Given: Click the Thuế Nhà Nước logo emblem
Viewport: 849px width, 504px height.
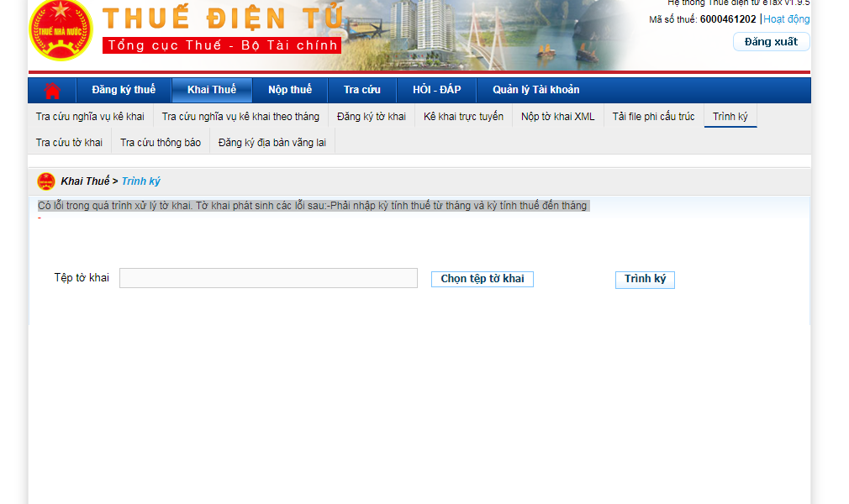Looking at the screenshot, I should (x=61, y=29).
